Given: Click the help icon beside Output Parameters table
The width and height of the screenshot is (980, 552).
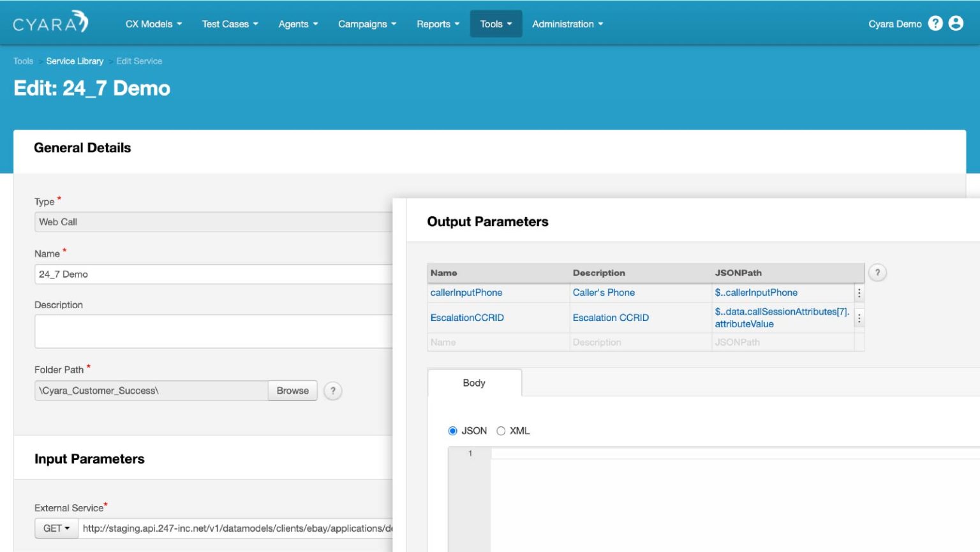Looking at the screenshot, I should click(x=877, y=272).
